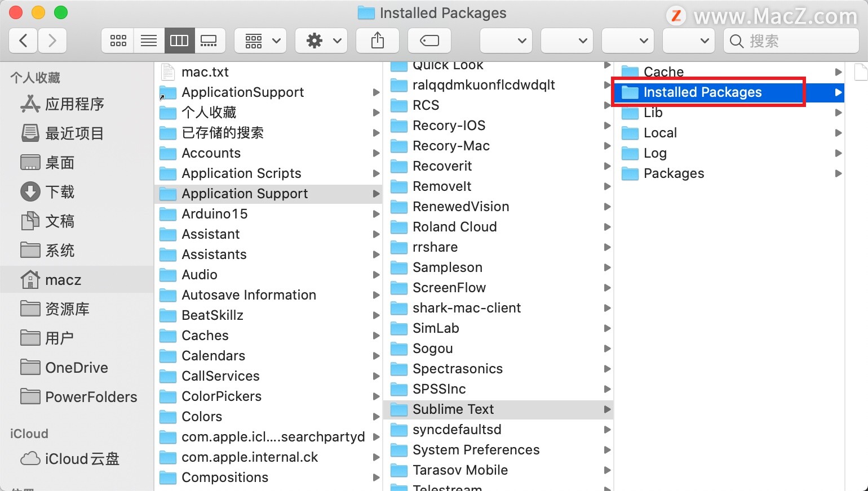868x491 pixels.
Task: Select the 个人收藏 folder in the first column
Action: click(x=268, y=113)
